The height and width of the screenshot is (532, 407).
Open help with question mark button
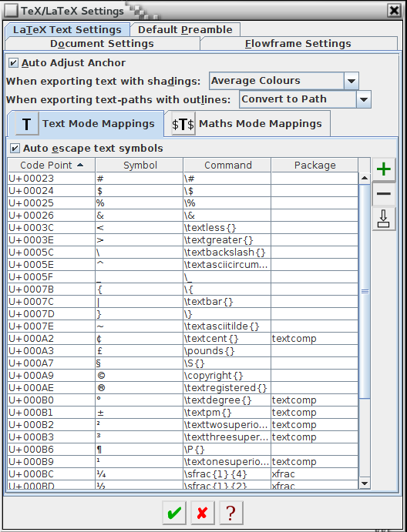[x=231, y=513]
